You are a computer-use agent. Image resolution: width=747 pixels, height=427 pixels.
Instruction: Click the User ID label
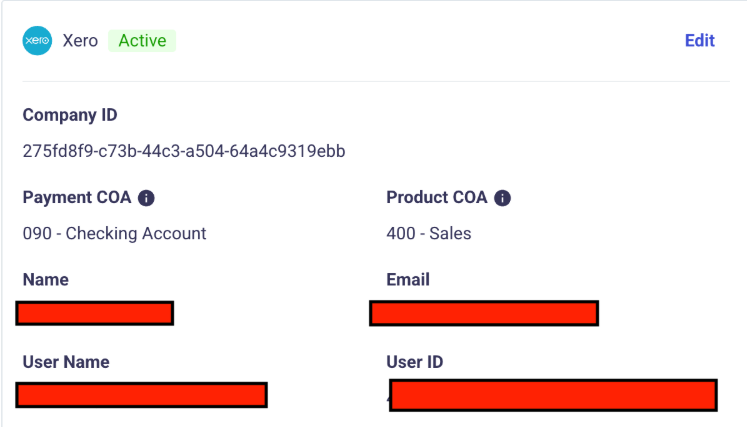(414, 362)
